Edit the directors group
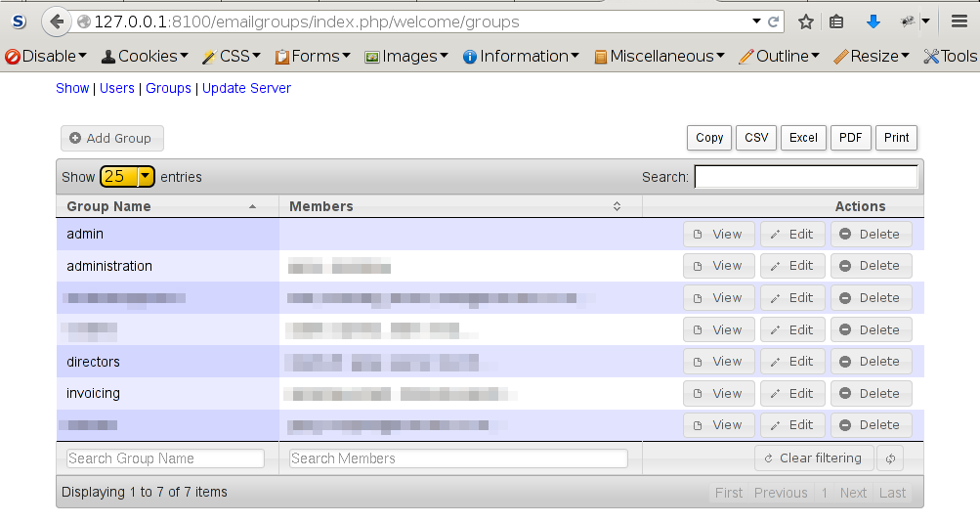This screenshot has width=980, height=523. pyautogui.click(x=792, y=362)
